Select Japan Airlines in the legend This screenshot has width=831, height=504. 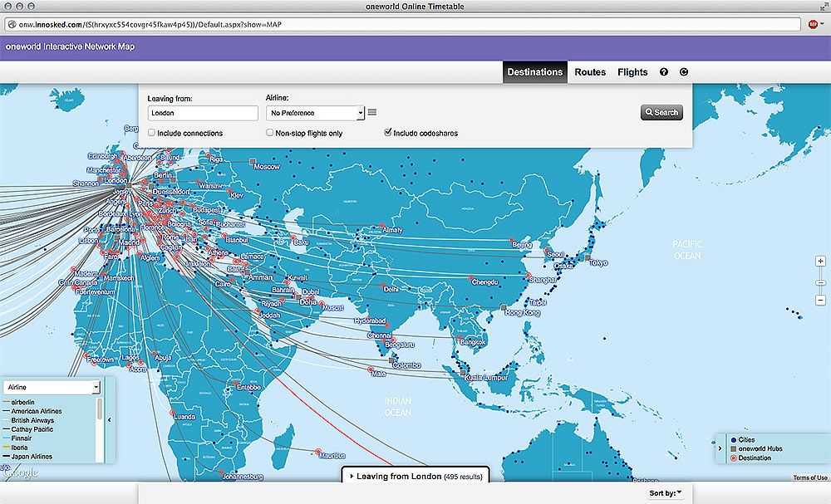tap(32, 457)
